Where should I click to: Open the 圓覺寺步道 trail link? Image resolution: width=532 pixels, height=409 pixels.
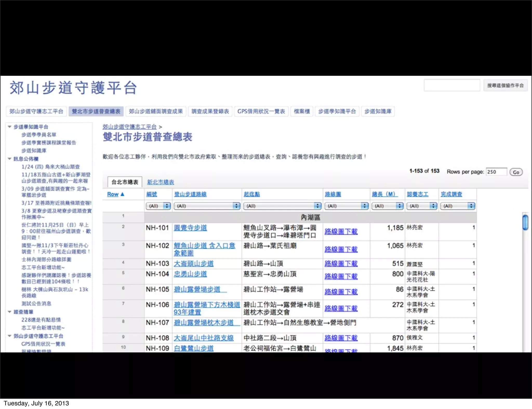click(x=190, y=228)
